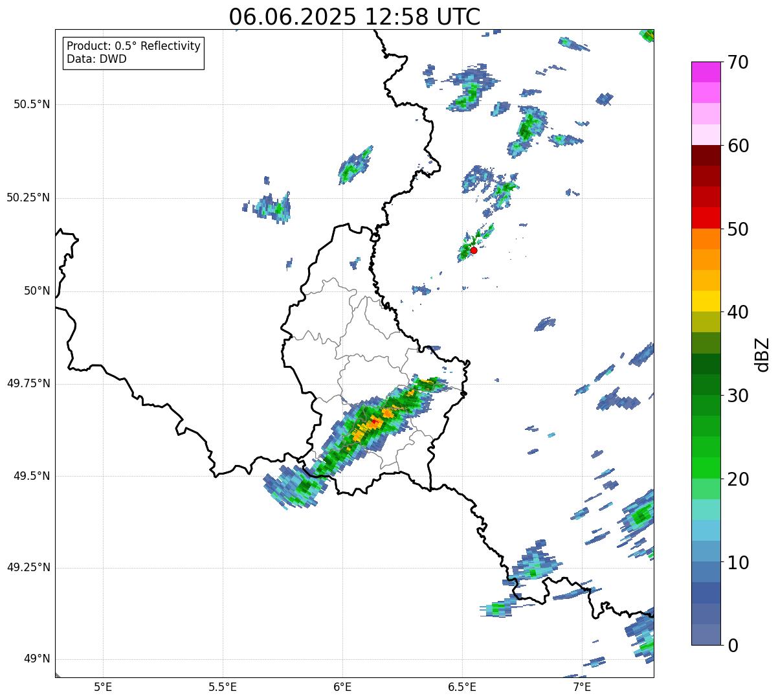Viewport: 778px width, 700px height.
Task: Click the 50.25°N latitude label
Action: [28, 198]
